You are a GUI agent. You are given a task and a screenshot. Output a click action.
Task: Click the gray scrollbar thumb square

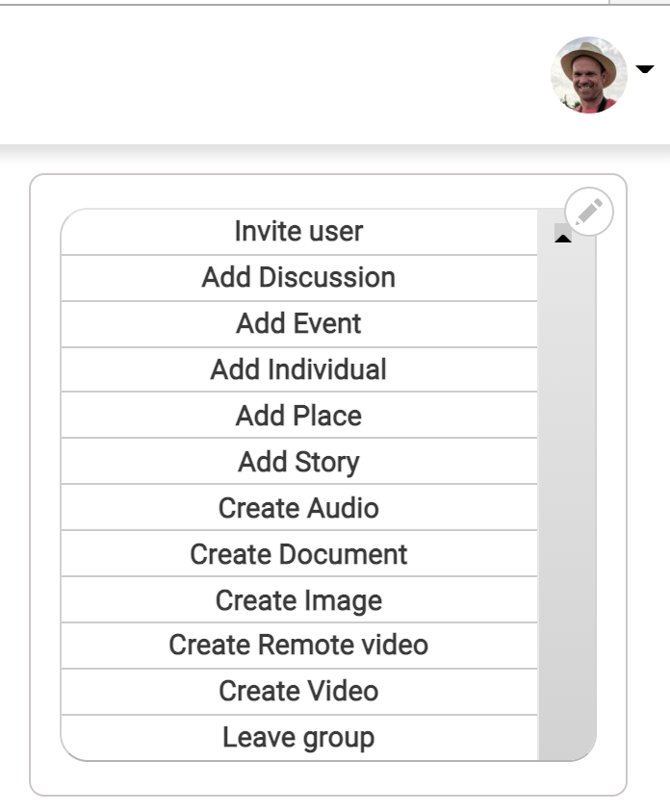pyautogui.click(x=561, y=229)
